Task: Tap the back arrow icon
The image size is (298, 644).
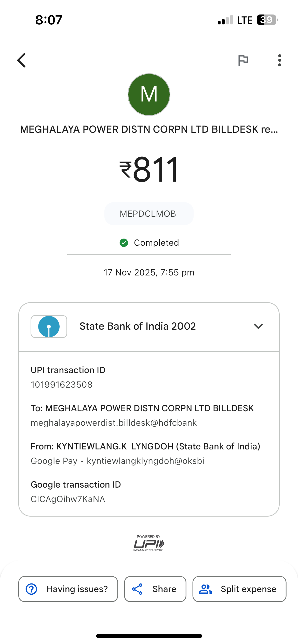Action: pos(22,60)
